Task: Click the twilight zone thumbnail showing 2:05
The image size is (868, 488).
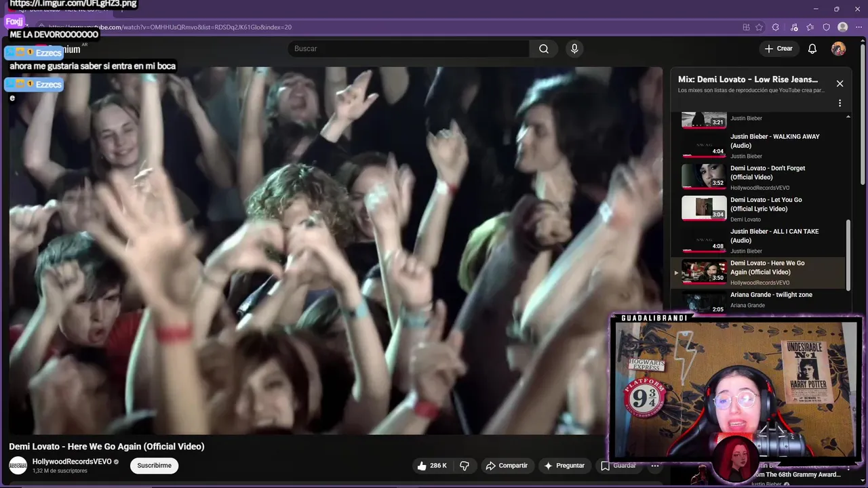Action: [x=704, y=303]
